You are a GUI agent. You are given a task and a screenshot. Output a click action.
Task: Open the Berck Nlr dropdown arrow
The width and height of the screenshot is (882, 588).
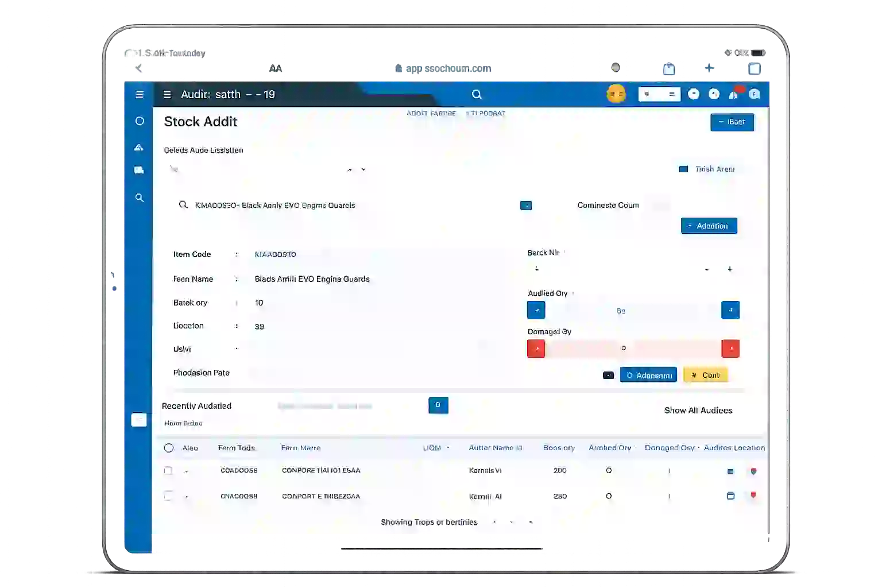point(707,269)
